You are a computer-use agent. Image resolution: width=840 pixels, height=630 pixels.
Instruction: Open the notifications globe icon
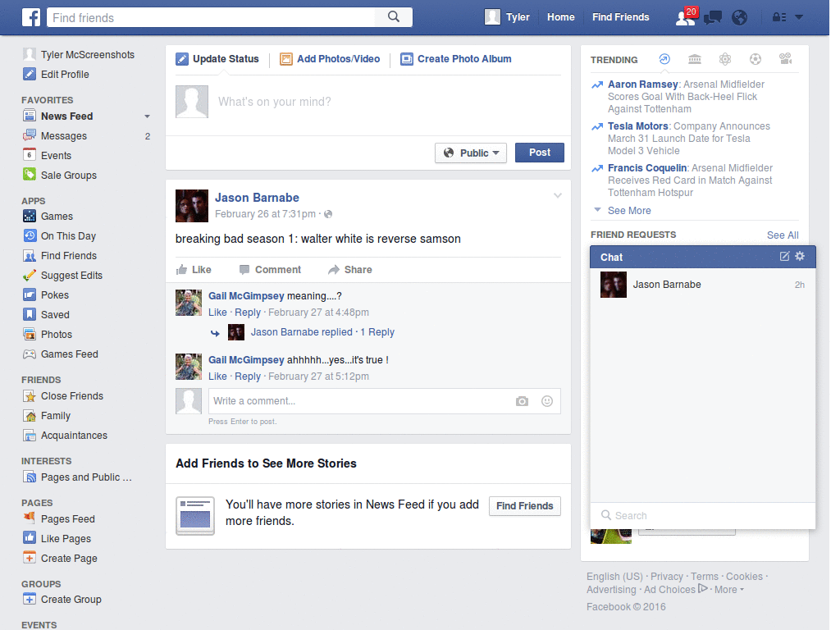pyautogui.click(x=739, y=18)
